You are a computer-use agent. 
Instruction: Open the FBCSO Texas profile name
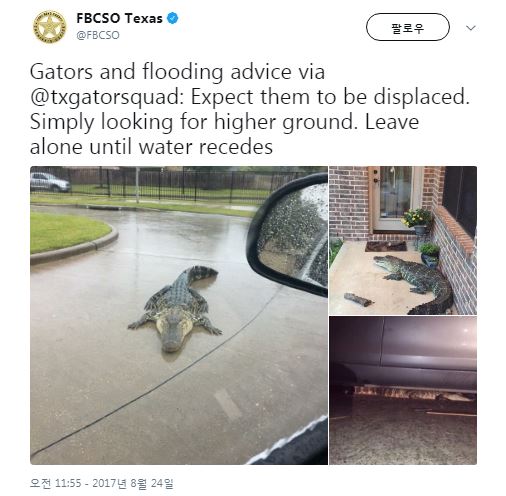[x=119, y=18]
